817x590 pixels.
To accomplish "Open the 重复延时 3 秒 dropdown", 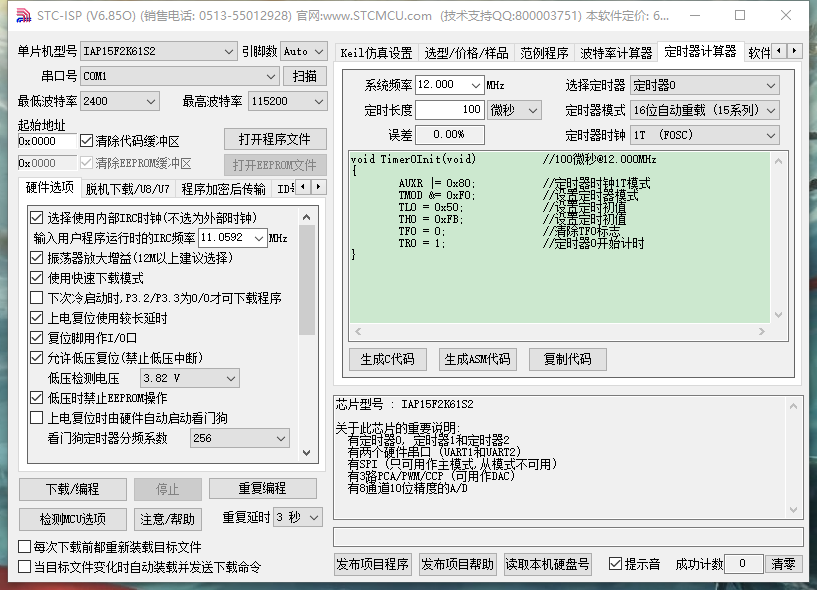I will click(298, 517).
